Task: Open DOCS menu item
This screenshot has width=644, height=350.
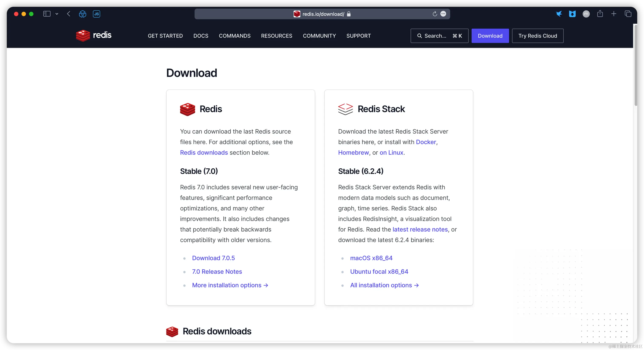Action: click(201, 36)
